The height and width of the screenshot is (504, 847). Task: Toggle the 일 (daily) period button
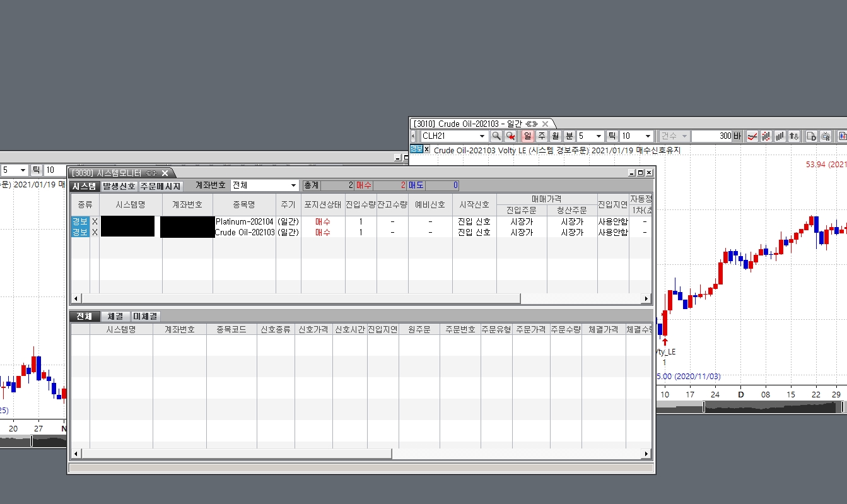click(527, 136)
